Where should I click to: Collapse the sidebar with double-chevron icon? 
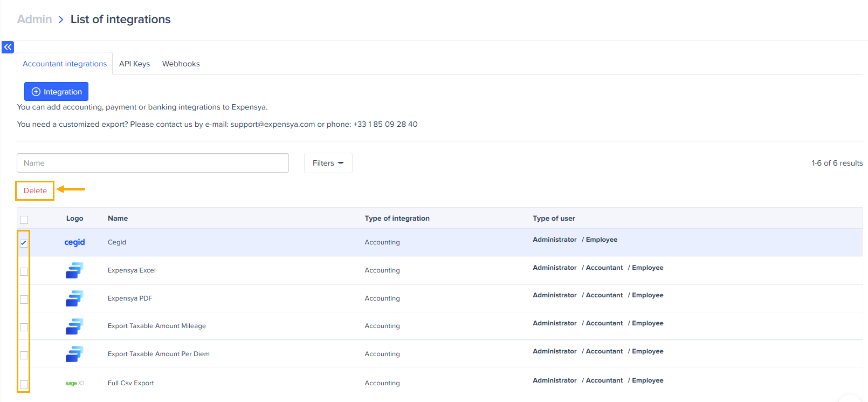(x=8, y=47)
